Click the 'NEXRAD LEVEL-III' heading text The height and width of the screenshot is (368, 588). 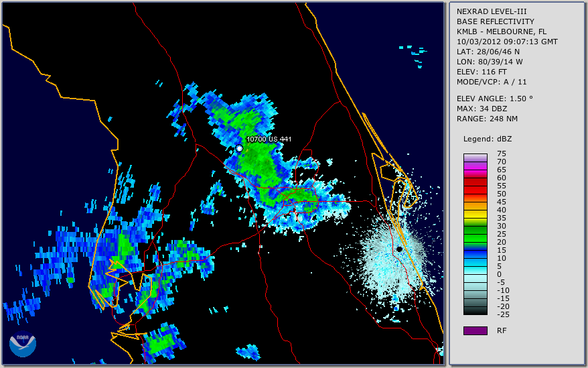(x=492, y=11)
